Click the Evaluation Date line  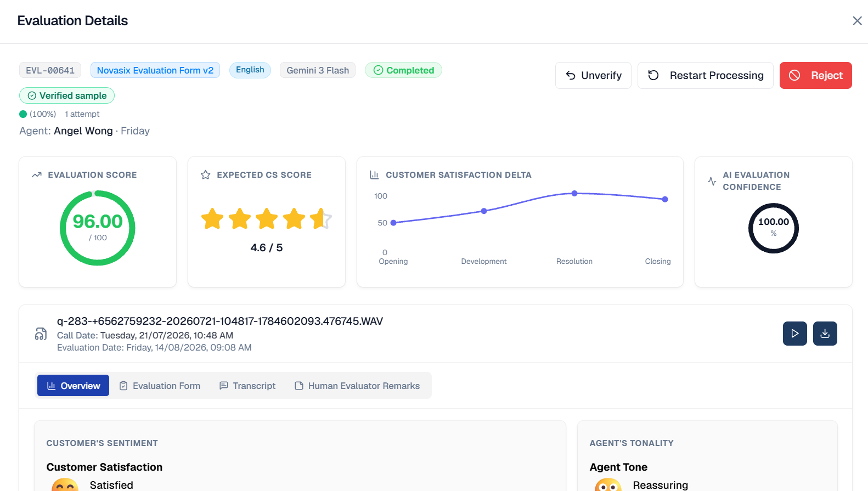pyautogui.click(x=154, y=347)
